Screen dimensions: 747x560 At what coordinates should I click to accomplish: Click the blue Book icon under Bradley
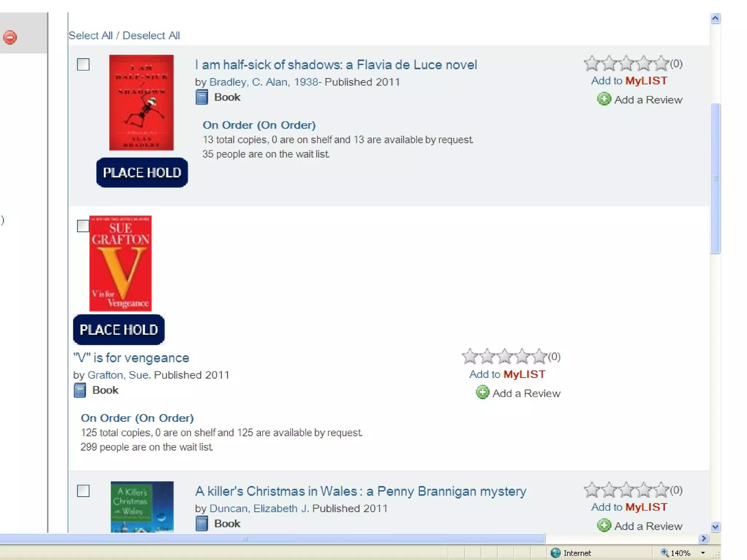202,97
